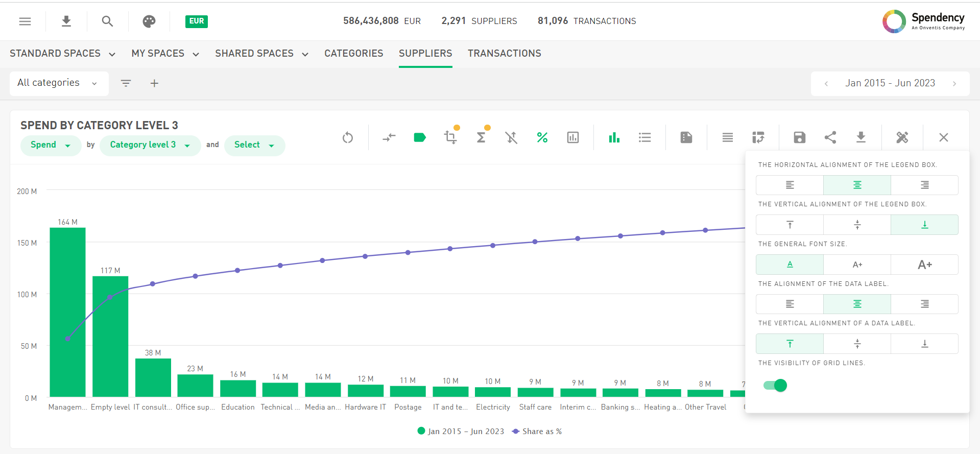Set legend horizontal alignment to right
The height and width of the screenshot is (454, 980).
coord(924,185)
